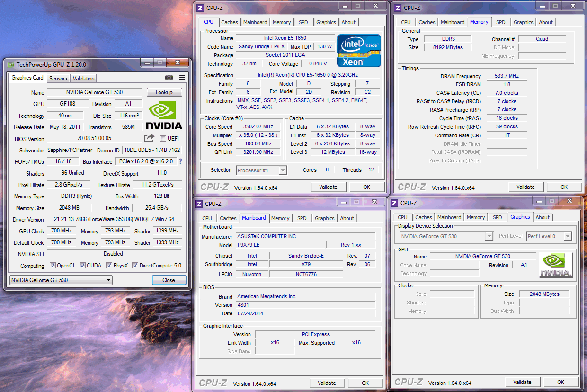Click OK in the CPU-Z Memory window
This screenshot has width=587, height=392.
click(564, 187)
